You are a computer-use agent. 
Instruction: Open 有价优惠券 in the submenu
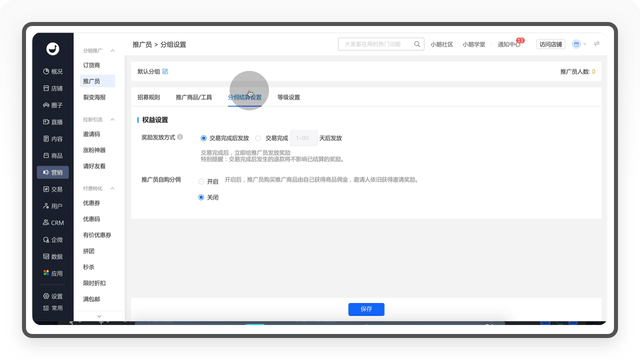pos(97,235)
